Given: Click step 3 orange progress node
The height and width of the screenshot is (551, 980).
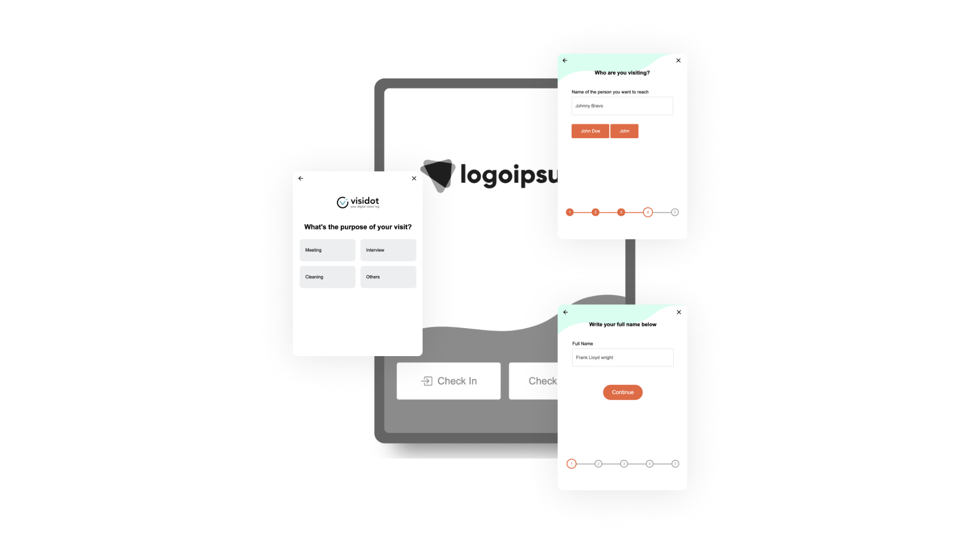Looking at the screenshot, I should pyautogui.click(x=621, y=212).
